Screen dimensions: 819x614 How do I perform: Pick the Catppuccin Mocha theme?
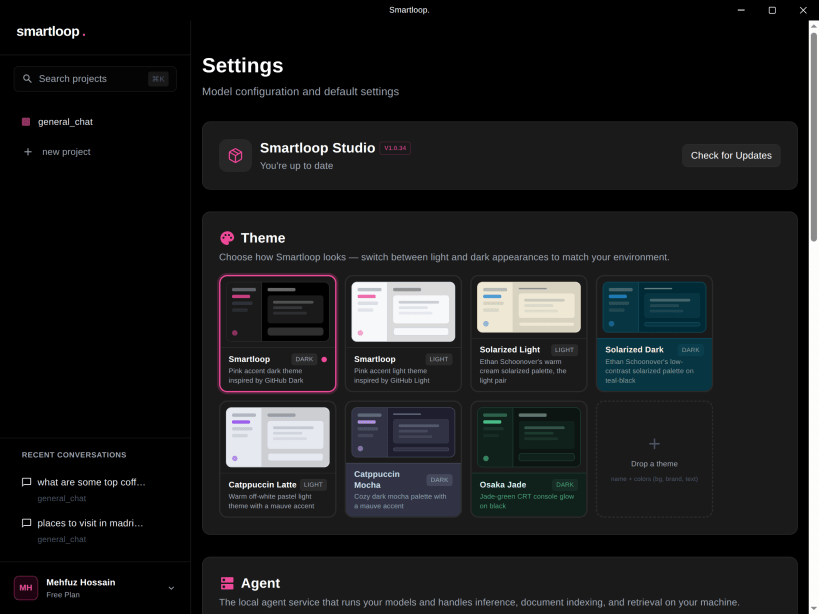click(x=403, y=459)
